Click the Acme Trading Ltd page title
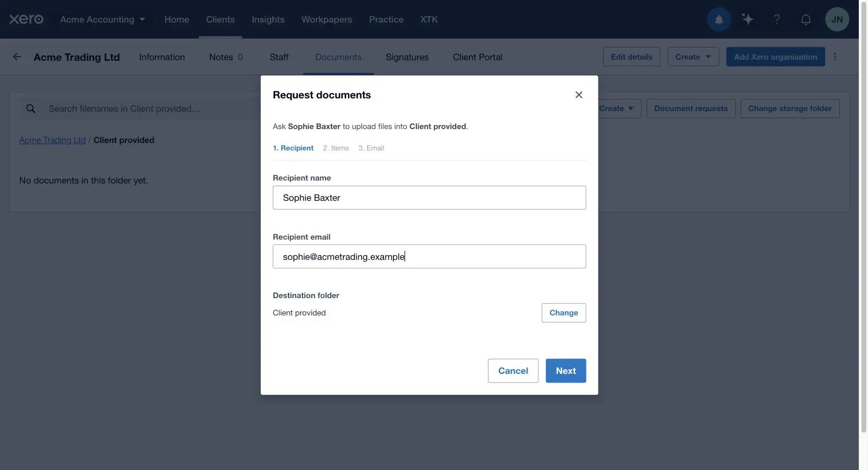The width and height of the screenshot is (868, 470). tap(77, 57)
